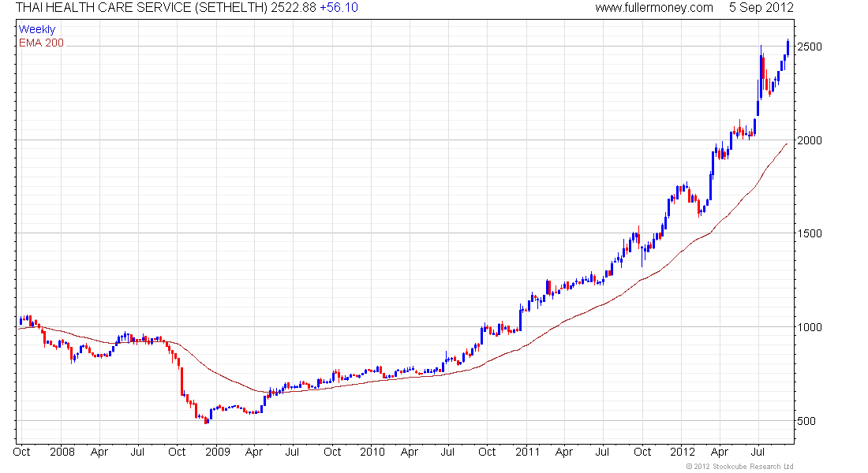Click the latest candlestick near 2500
The image size is (868, 473).
(788, 47)
